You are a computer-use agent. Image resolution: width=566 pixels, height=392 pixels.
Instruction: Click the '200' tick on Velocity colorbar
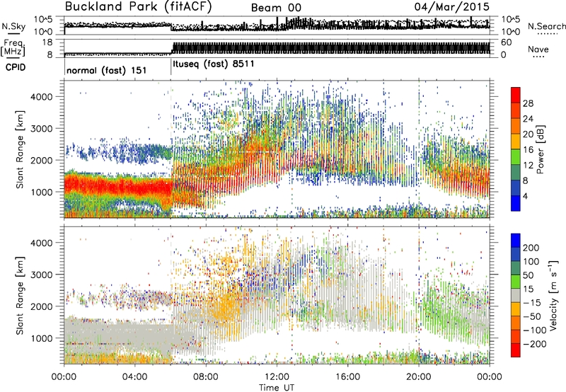pos(531,248)
